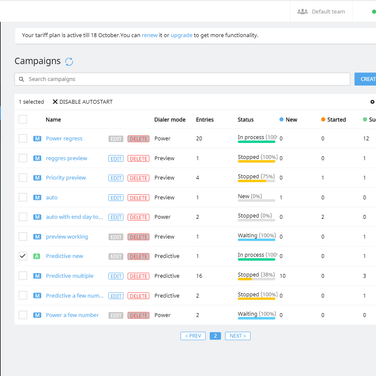Open the Default team selector
The width and height of the screenshot is (376, 376).
[x=321, y=12]
